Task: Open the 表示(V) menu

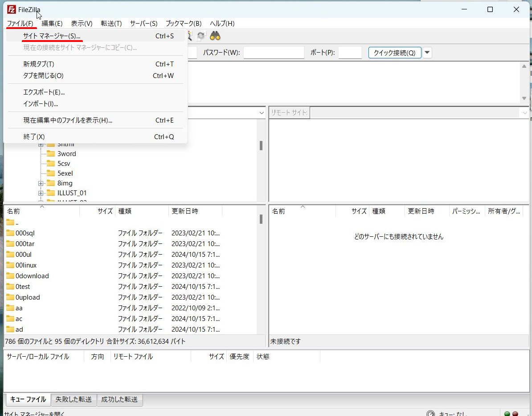Action: [x=82, y=24]
